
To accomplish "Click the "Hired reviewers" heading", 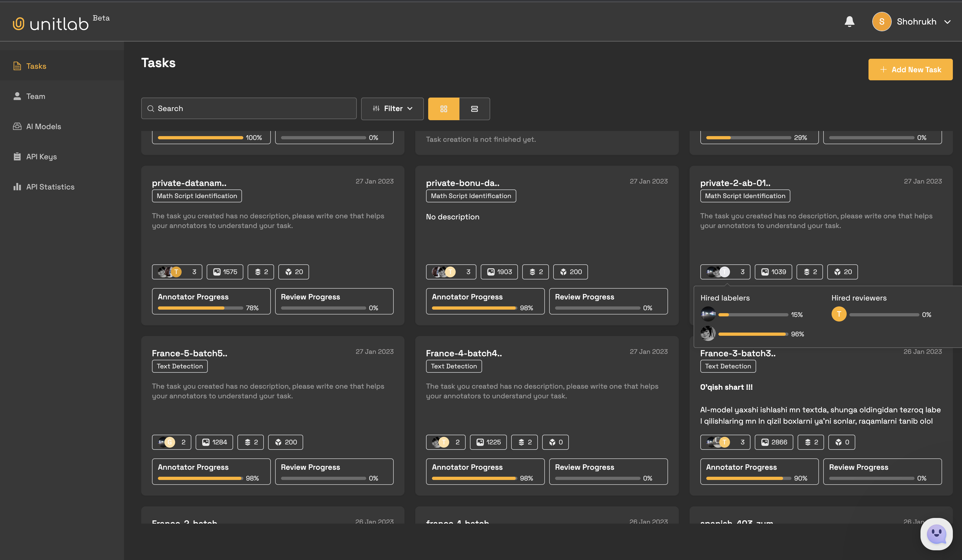I will pos(859,298).
